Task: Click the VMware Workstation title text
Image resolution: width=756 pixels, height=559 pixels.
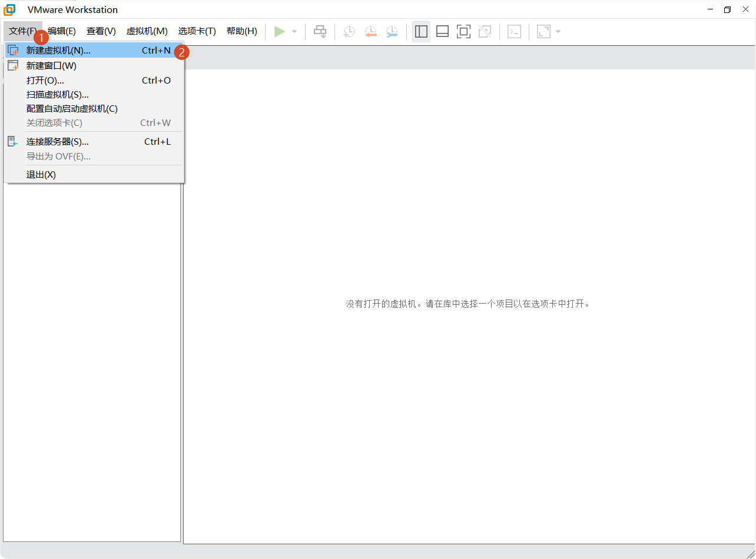Action: coord(72,10)
